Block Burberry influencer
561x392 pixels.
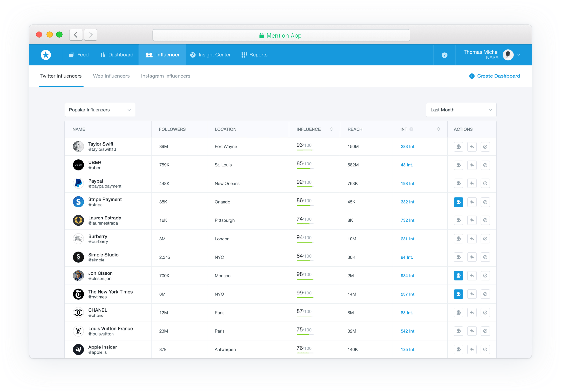click(485, 239)
